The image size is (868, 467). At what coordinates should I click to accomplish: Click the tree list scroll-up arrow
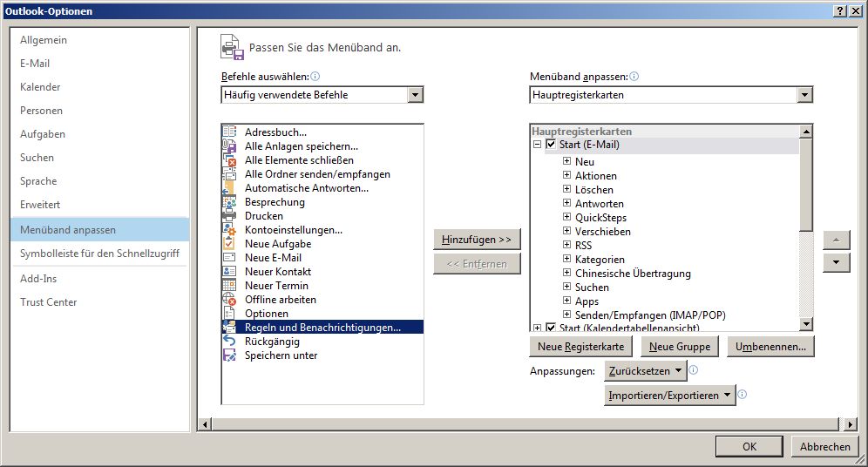coord(806,132)
